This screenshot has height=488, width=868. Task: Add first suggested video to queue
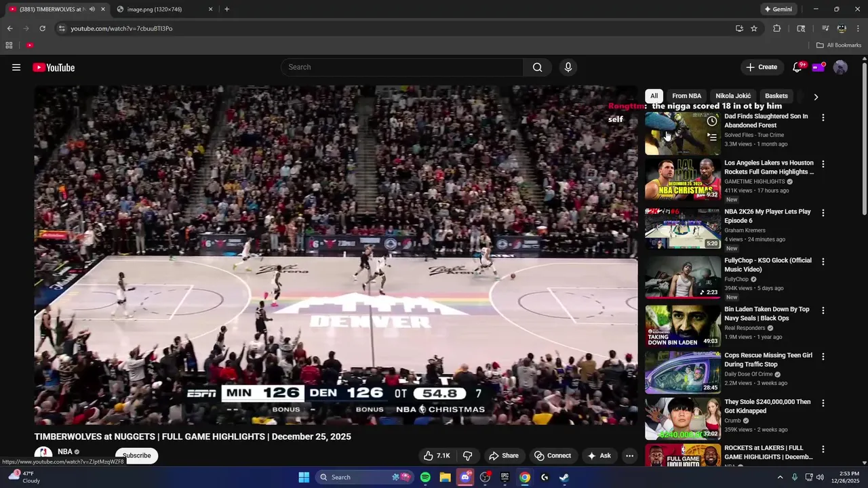(x=711, y=137)
